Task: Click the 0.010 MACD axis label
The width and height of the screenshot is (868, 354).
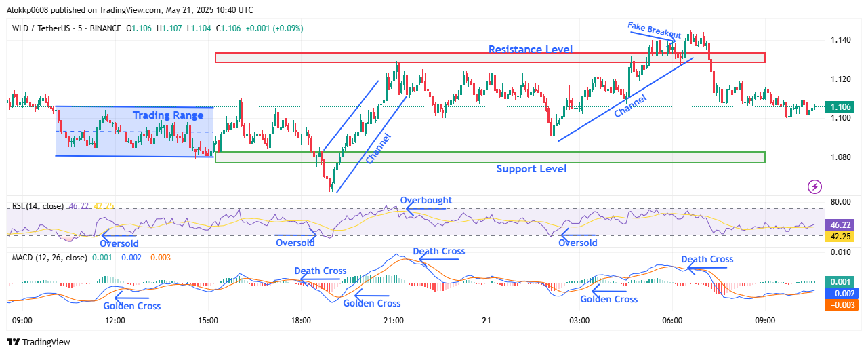Action: (x=840, y=252)
